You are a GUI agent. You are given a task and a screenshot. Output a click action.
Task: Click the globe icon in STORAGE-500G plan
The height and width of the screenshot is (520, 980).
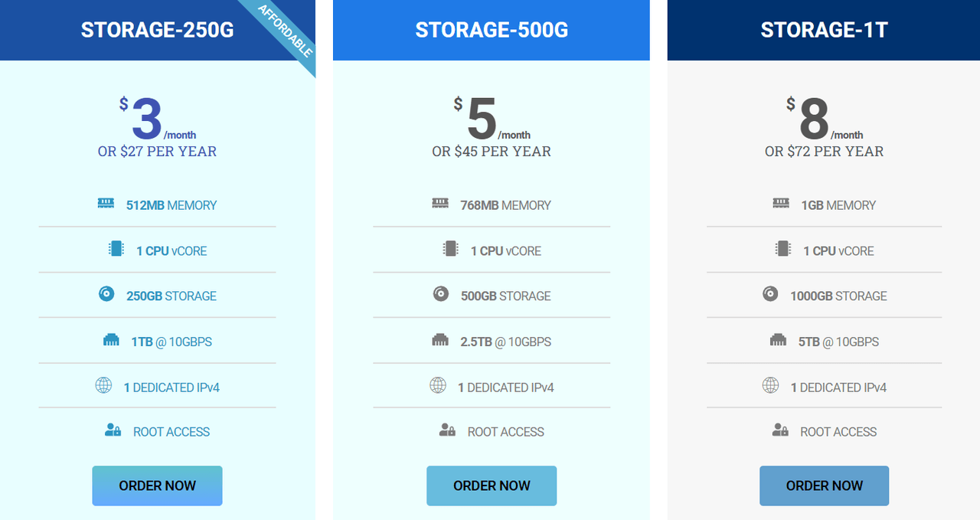pos(438,385)
